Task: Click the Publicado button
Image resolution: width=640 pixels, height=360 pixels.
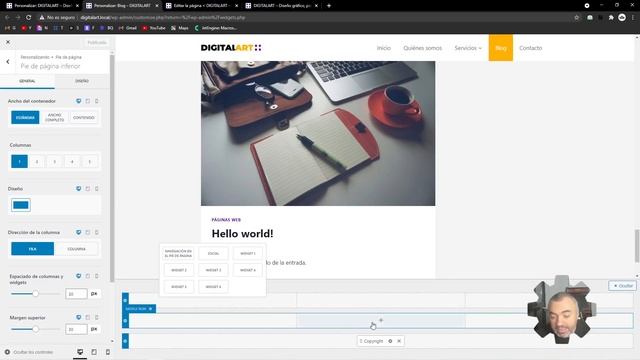Action: (97, 42)
